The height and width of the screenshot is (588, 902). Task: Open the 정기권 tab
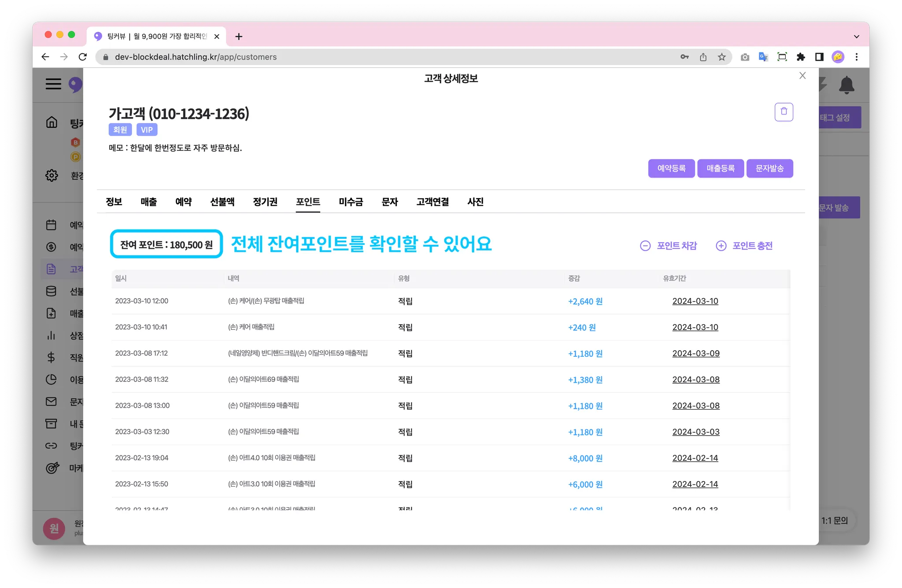click(x=265, y=202)
